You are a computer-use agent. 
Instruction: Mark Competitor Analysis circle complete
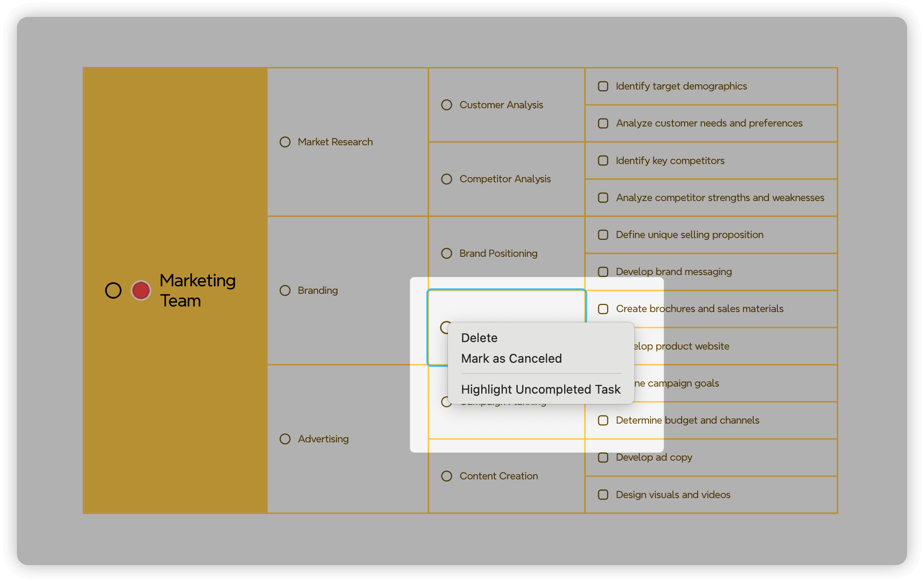click(x=447, y=179)
